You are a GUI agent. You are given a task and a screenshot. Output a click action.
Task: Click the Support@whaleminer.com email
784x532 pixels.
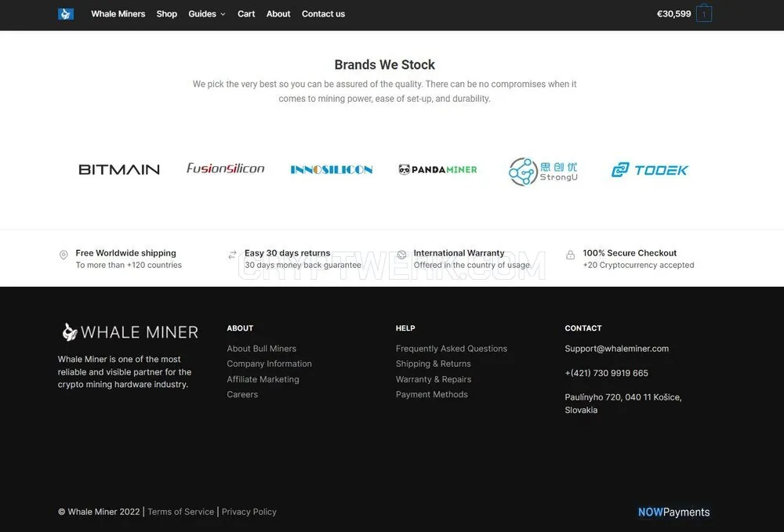616,349
